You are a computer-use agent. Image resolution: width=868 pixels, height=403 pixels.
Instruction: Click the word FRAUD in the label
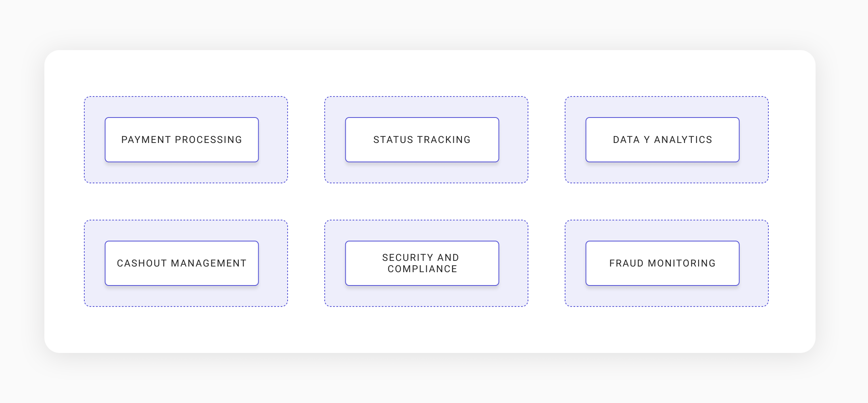(x=626, y=263)
